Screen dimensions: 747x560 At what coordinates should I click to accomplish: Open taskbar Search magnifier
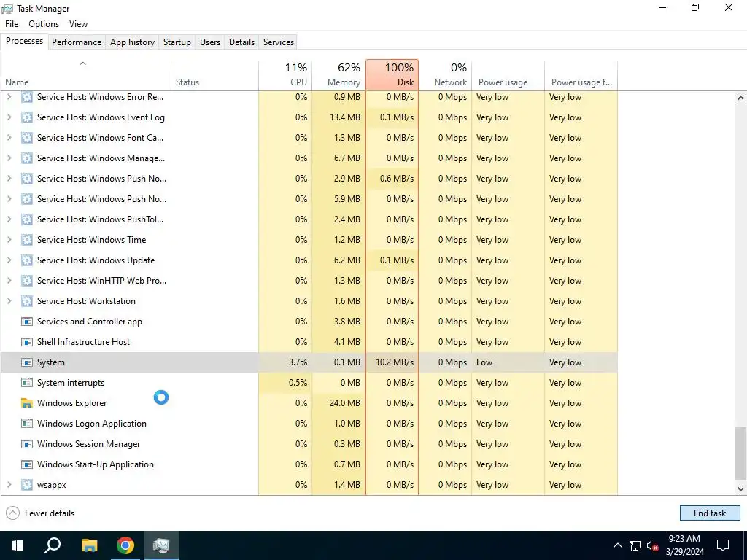(53, 545)
